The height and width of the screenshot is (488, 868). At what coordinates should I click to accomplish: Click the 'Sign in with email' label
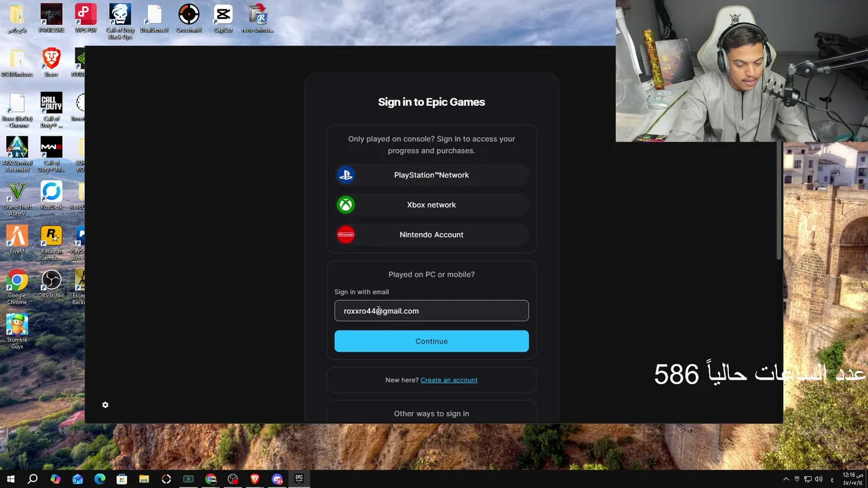[361, 292]
